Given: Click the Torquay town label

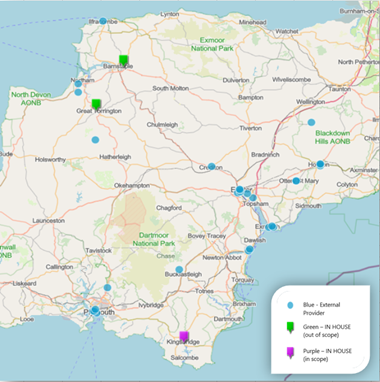Looking at the screenshot, I should pos(243,280).
